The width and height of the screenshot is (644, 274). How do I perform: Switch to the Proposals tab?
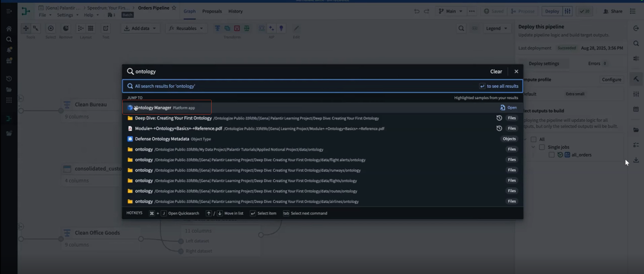pyautogui.click(x=212, y=11)
